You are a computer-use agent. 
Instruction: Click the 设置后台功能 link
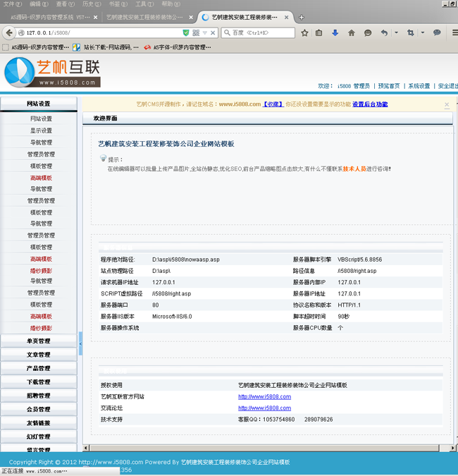click(370, 104)
